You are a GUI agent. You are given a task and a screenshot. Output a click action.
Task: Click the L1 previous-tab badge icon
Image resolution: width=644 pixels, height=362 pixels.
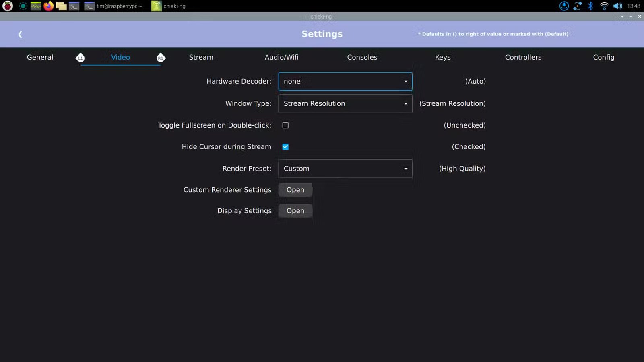click(x=80, y=58)
